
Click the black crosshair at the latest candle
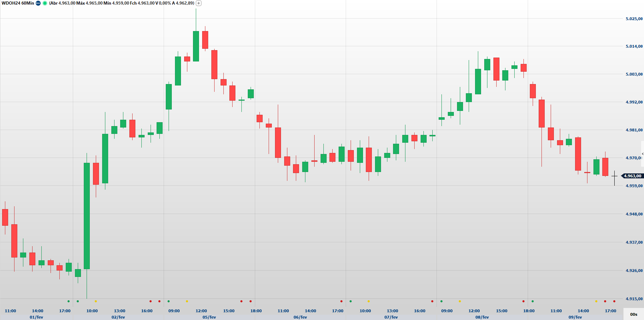614,176
